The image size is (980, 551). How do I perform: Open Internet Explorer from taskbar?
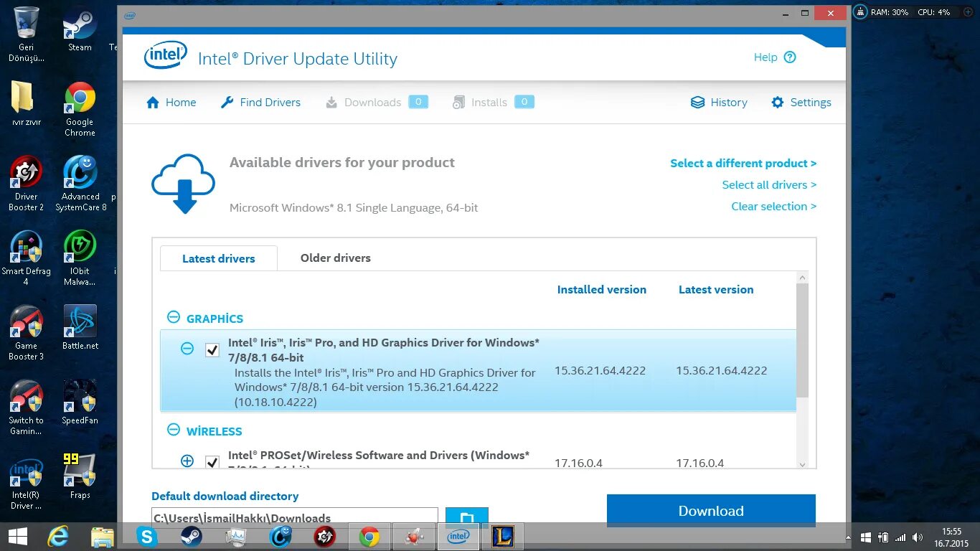tap(57, 537)
